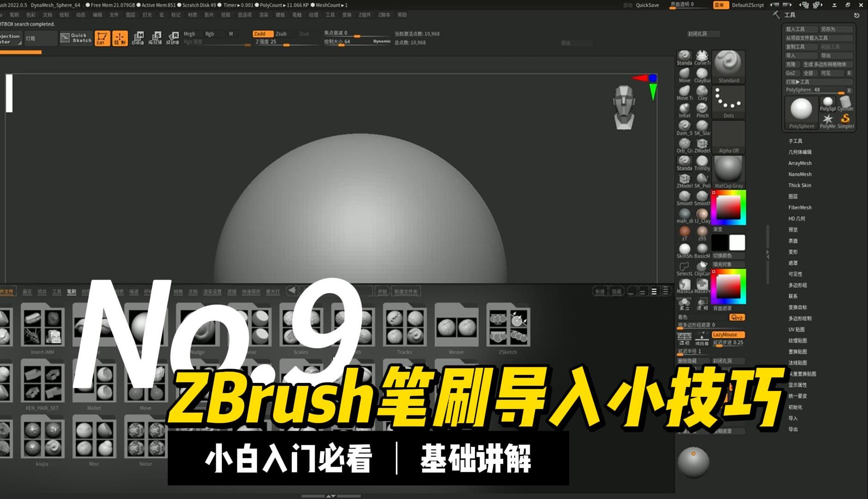Click the QuickSave button
868x499 pixels.
(x=647, y=5)
